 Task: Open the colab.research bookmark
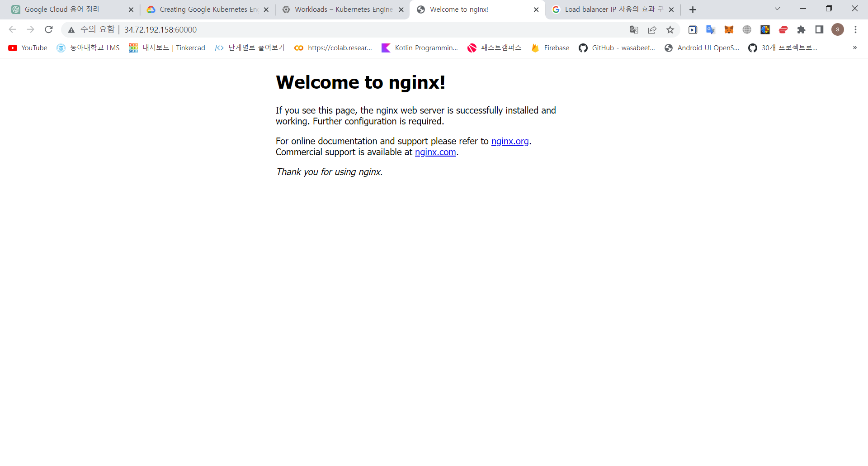333,48
